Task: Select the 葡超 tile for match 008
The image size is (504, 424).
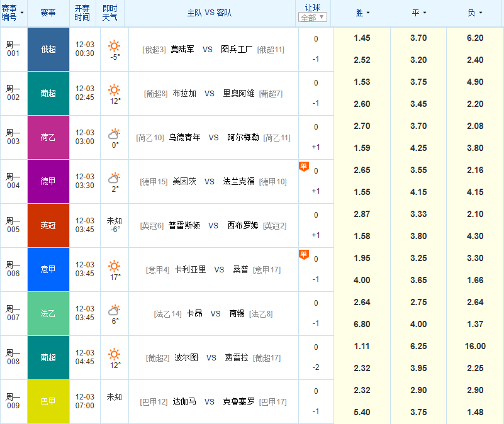Action: click(x=48, y=357)
